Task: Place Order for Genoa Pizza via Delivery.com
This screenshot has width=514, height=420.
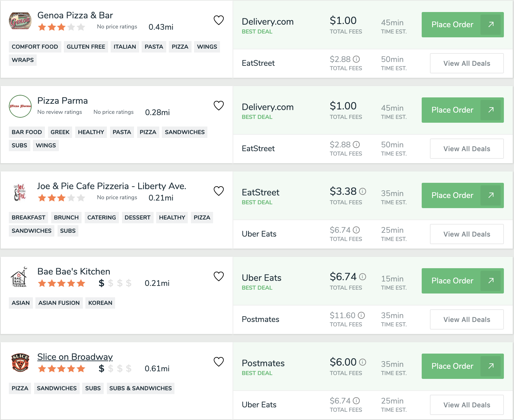Action: tap(462, 25)
